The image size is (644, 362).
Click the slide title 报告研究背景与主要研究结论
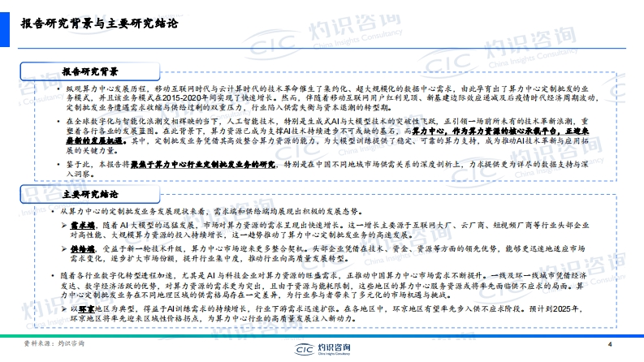click(99, 24)
